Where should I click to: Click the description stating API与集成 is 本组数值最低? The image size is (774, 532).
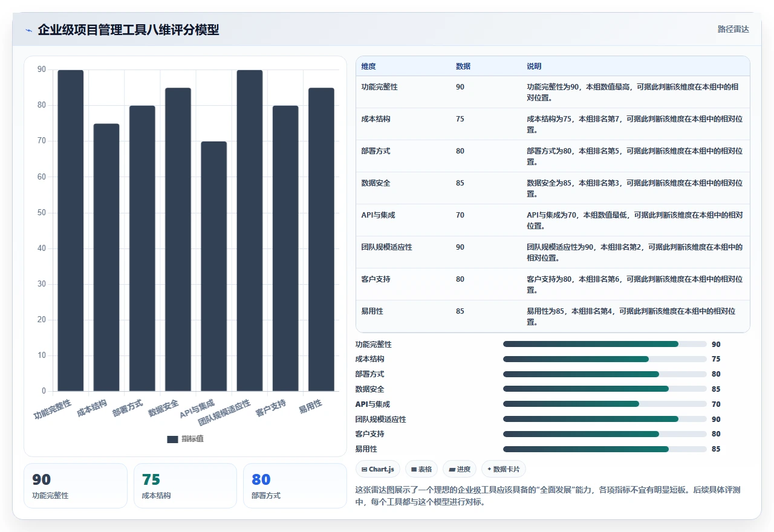[x=635, y=221]
